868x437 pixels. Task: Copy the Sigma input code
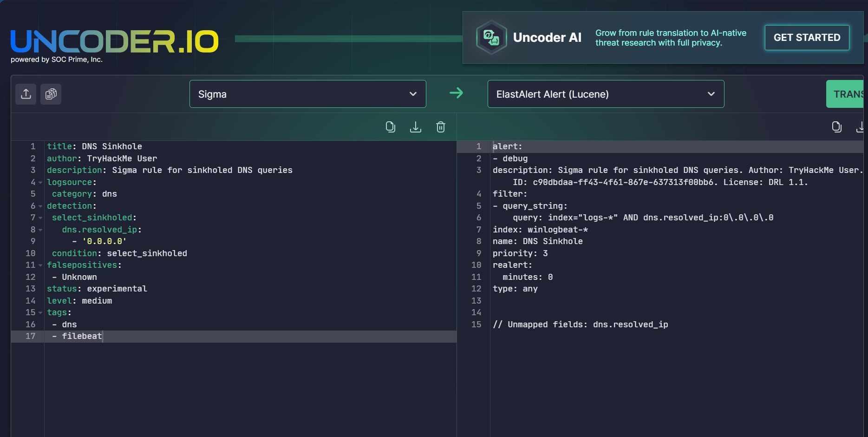tap(391, 127)
